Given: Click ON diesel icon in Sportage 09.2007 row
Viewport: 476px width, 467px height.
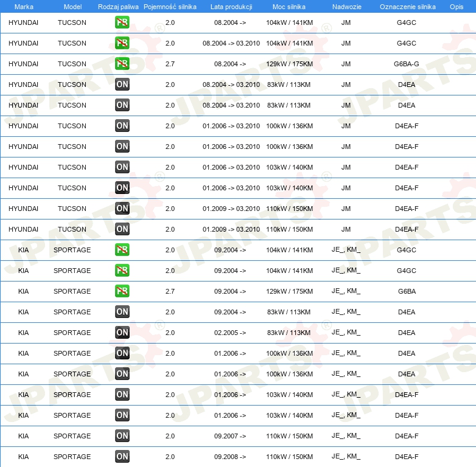Looking at the screenshot, I should pos(122,436).
